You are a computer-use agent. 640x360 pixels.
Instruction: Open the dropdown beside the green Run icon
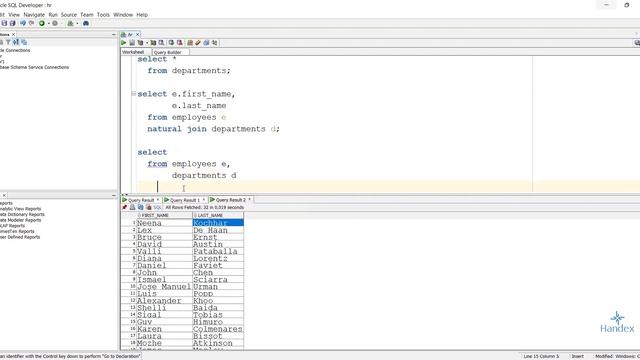pos(49,24)
